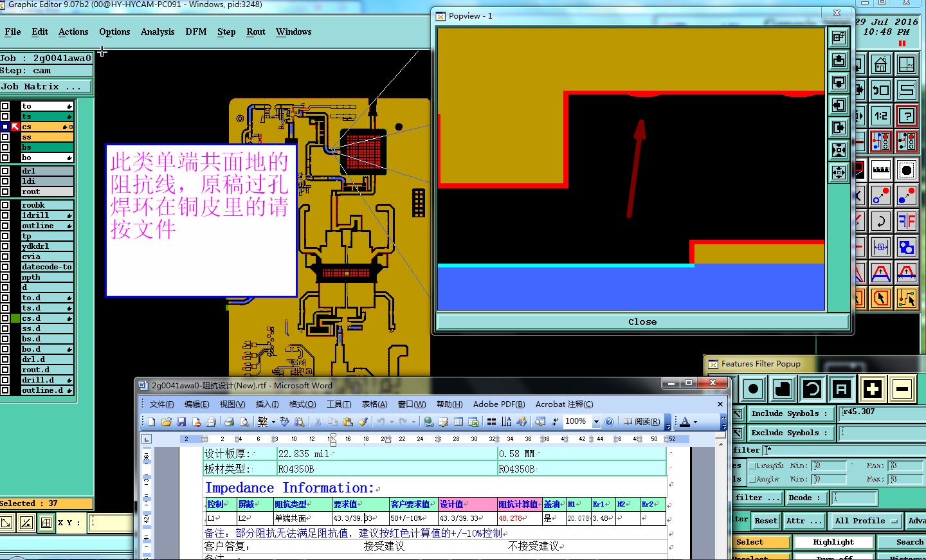
Task: Select the 1:2 scale icon
Action: 881,116
